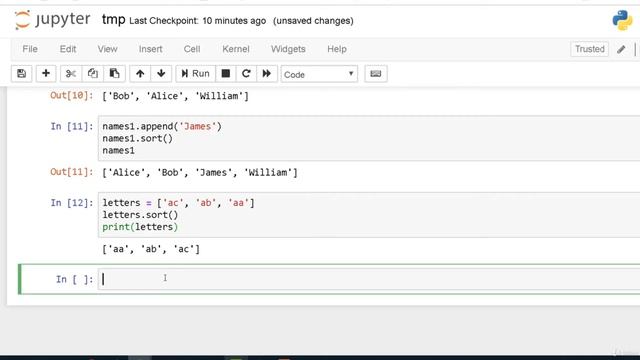Move selected cell up arrow

(x=140, y=74)
